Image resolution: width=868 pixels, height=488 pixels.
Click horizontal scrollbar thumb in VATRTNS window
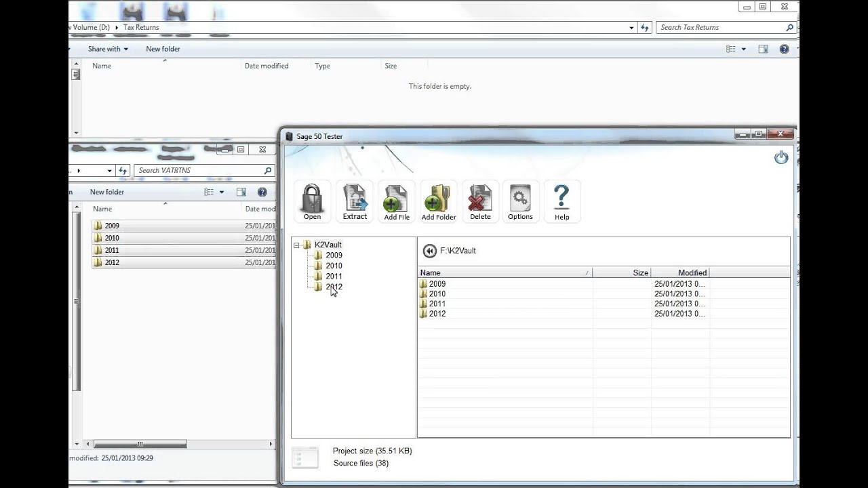coord(140,444)
